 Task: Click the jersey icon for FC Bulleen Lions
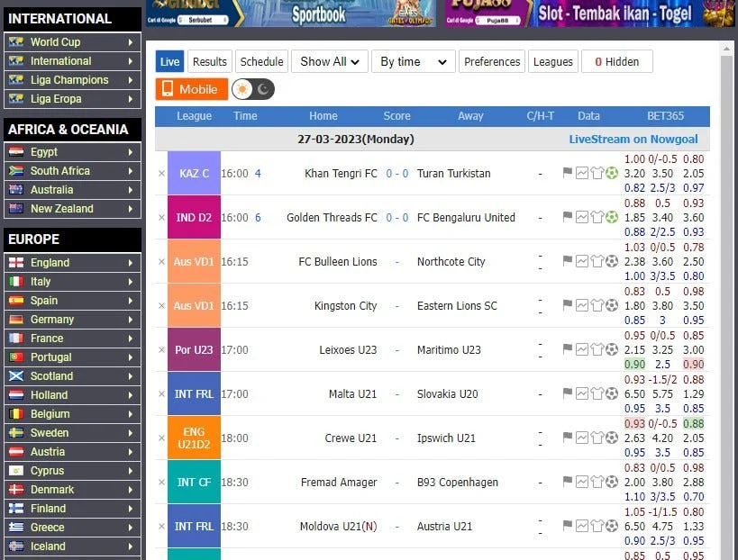(597, 261)
